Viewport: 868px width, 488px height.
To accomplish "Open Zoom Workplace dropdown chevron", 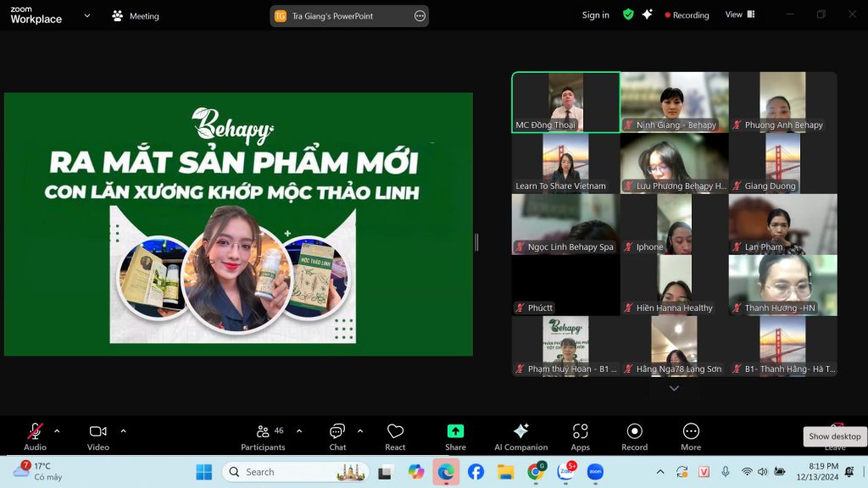I will [87, 15].
